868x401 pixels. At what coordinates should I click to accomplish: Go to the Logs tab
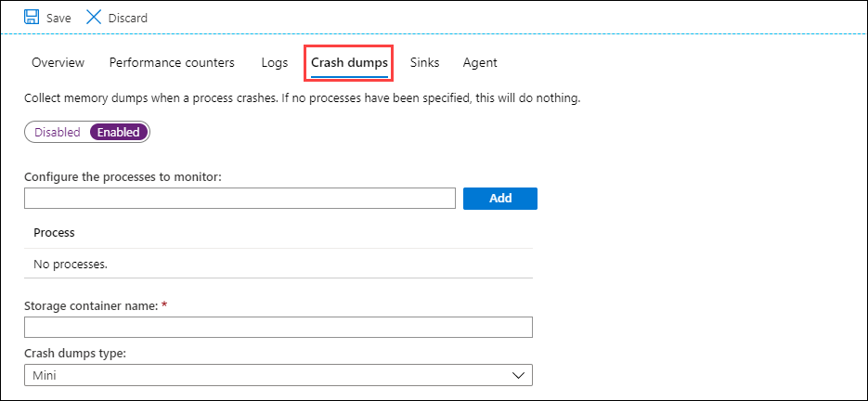point(275,62)
